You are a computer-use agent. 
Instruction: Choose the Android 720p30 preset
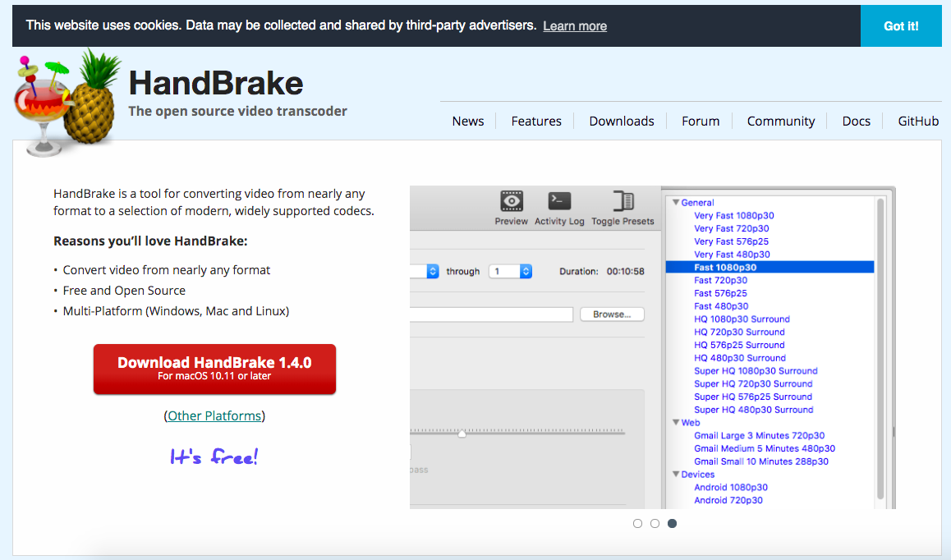728,500
